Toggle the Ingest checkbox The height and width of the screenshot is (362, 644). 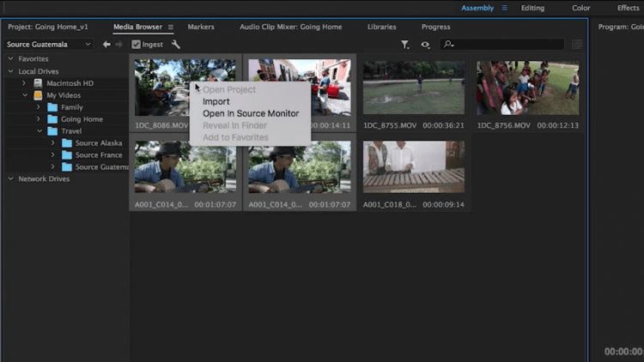136,45
